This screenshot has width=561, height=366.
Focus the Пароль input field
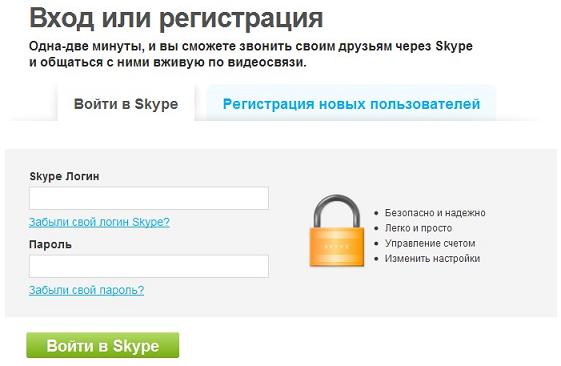[149, 266]
